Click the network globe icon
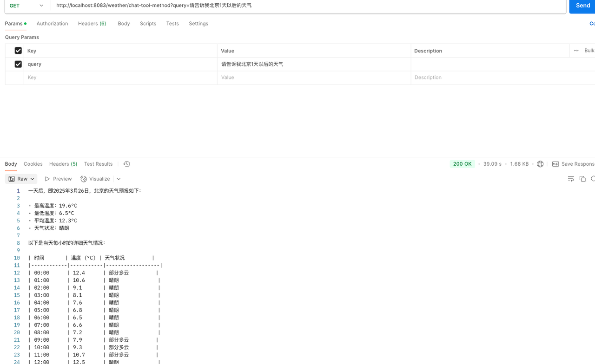The image size is (595, 364). tap(540, 164)
